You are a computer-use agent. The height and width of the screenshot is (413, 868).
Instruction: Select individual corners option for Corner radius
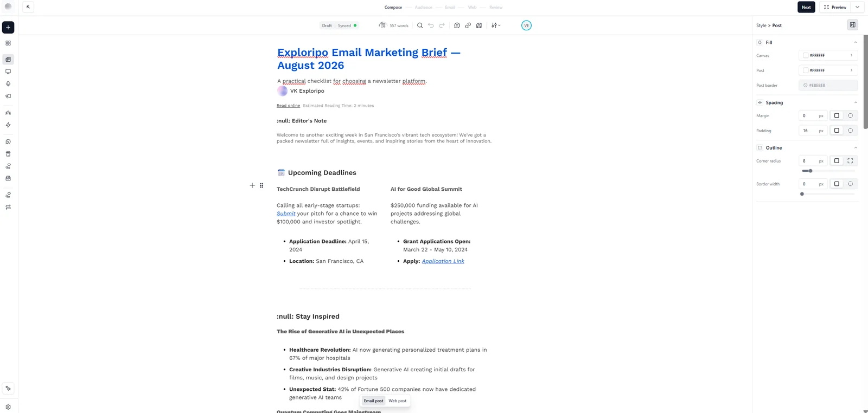pyautogui.click(x=850, y=161)
